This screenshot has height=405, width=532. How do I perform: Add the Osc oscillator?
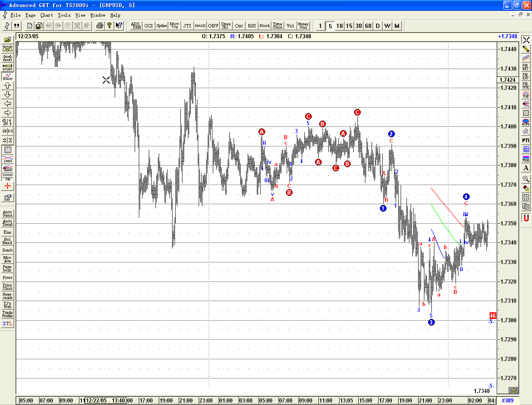pos(239,26)
